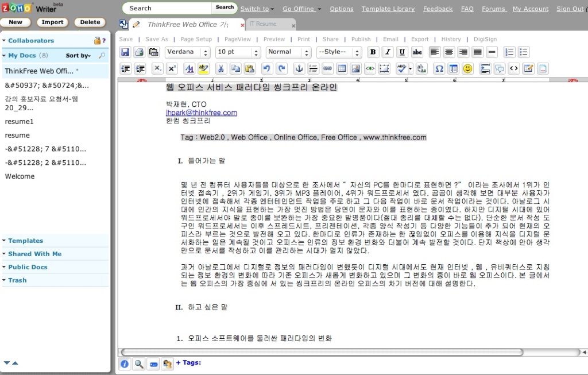Align text right
Viewport: 588px width, 375px height.
pos(463,52)
